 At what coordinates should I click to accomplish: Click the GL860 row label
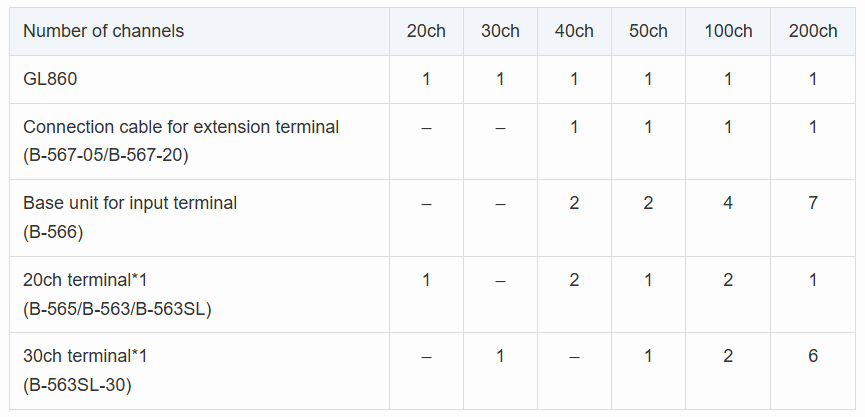(x=50, y=79)
